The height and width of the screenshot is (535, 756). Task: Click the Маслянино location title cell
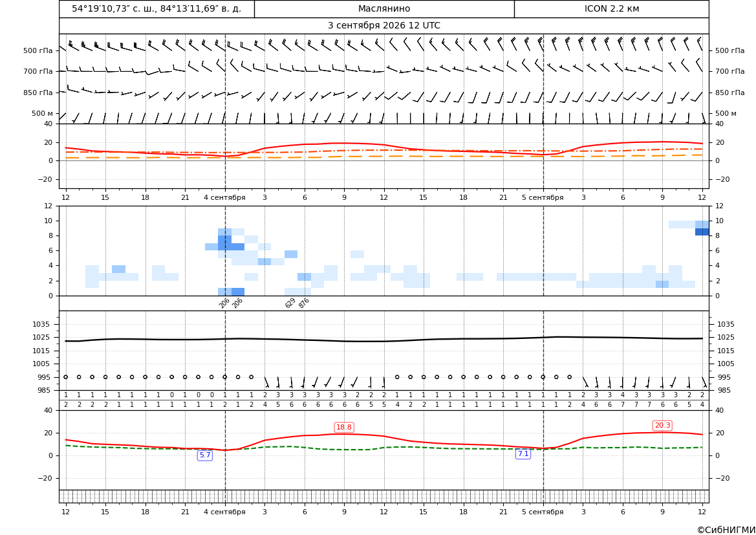pyautogui.click(x=384, y=8)
